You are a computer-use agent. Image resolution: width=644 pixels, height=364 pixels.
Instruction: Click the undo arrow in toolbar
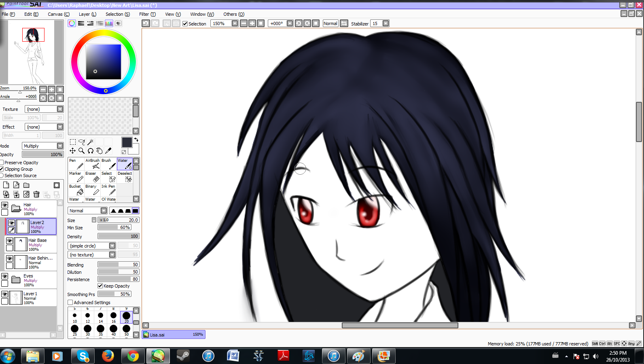point(146,23)
